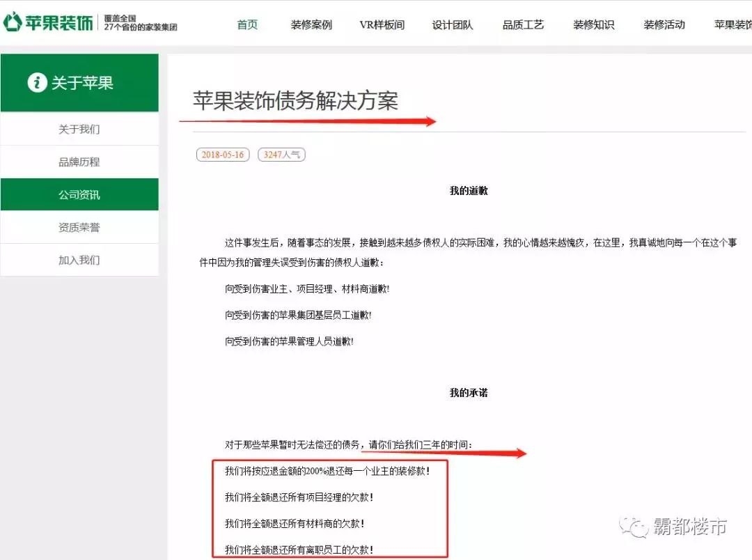Click the info icon beside 关于苹果
Screen dimensions: 752x560
coord(37,82)
